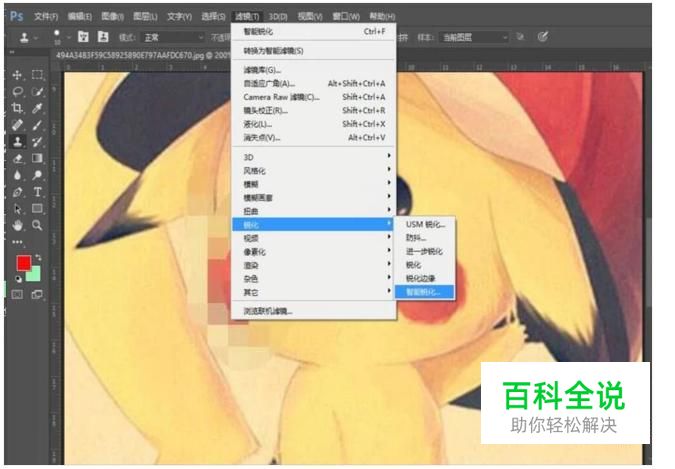The image size is (675, 469).
Task: Select the Healing Brush tool
Action: (x=17, y=125)
